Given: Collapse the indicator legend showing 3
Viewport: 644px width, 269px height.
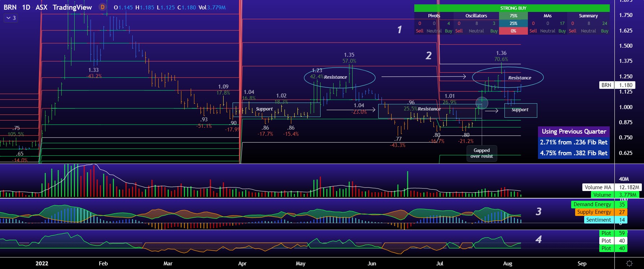Looking at the screenshot, I should coord(11,18).
